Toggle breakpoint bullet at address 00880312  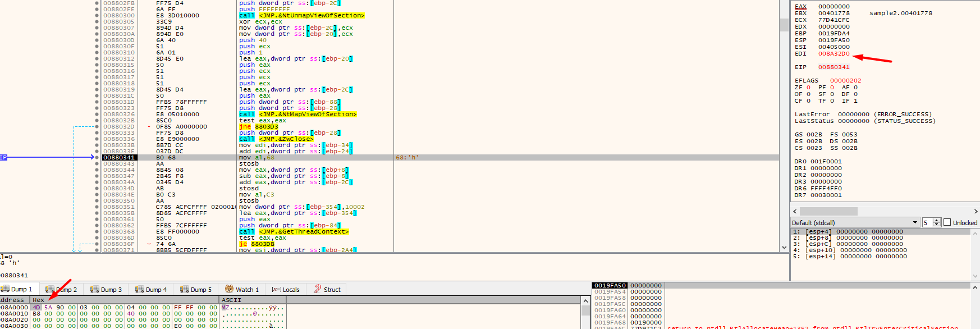tap(97, 58)
